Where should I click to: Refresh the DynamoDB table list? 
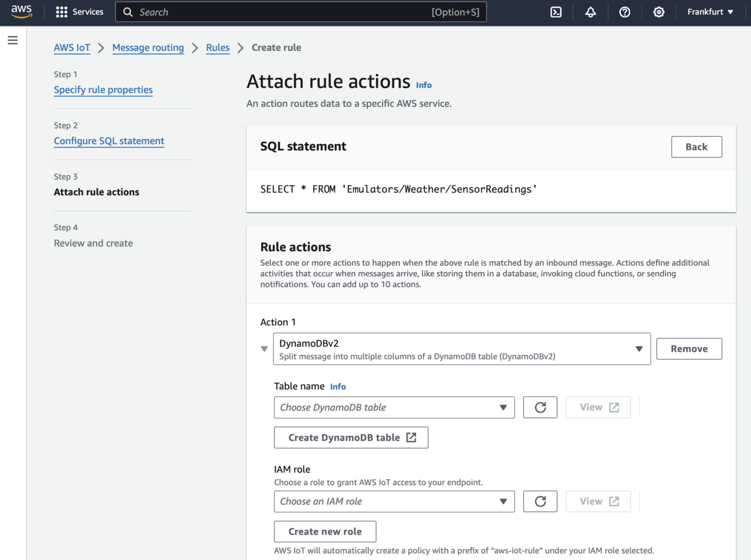[540, 408]
